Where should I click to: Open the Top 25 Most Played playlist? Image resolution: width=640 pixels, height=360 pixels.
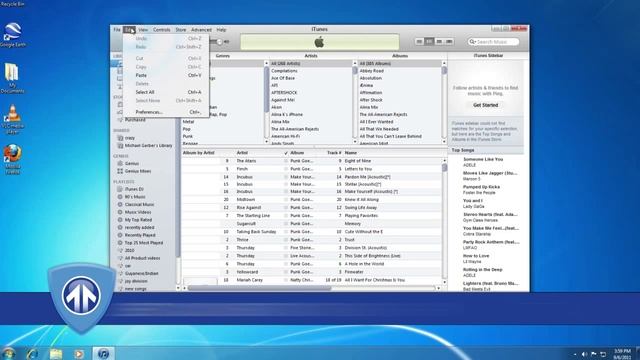(x=144, y=243)
